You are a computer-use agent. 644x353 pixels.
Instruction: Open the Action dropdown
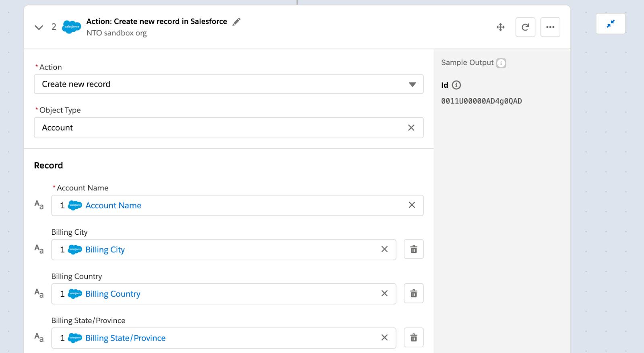229,84
